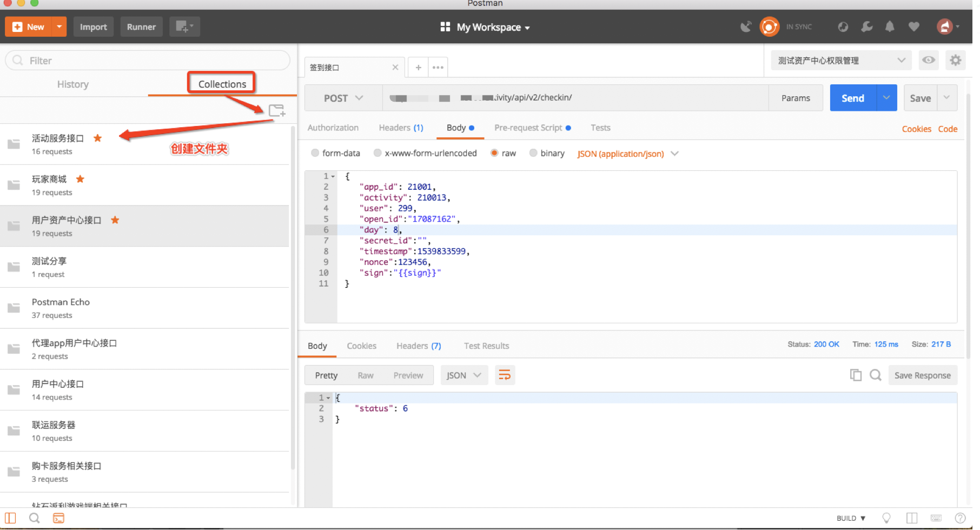Open the Postman console icon
This screenshot has height=530, width=980.
pyautogui.click(x=58, y=518)
